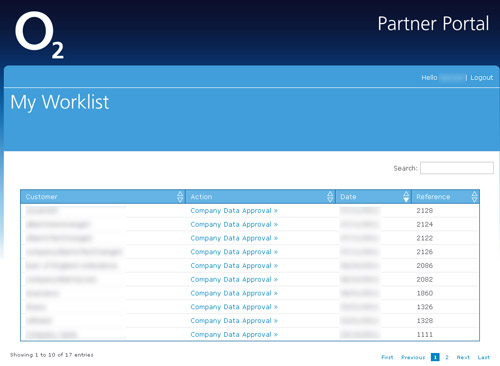Open Company Data Approval for reference 1328
Screen dimensions: 500x366
tap(234, 321)
